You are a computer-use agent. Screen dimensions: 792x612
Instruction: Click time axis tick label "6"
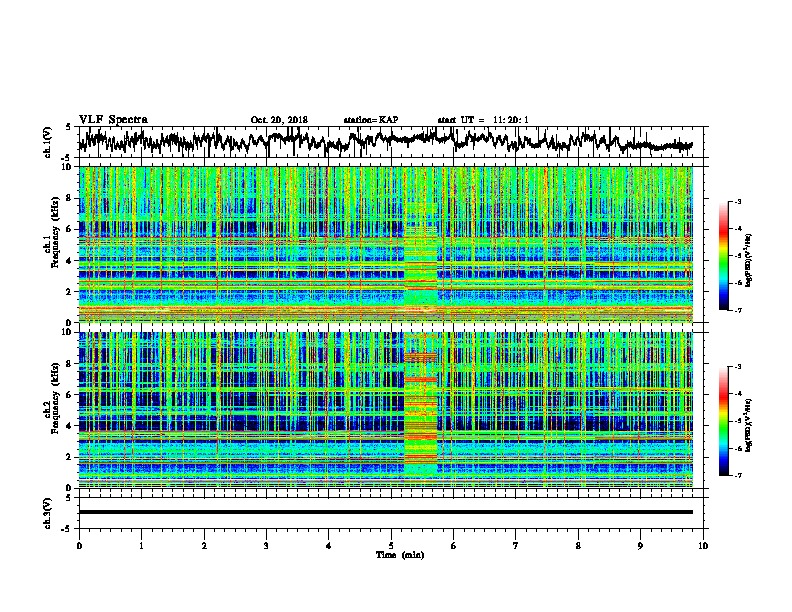point(454,546)
